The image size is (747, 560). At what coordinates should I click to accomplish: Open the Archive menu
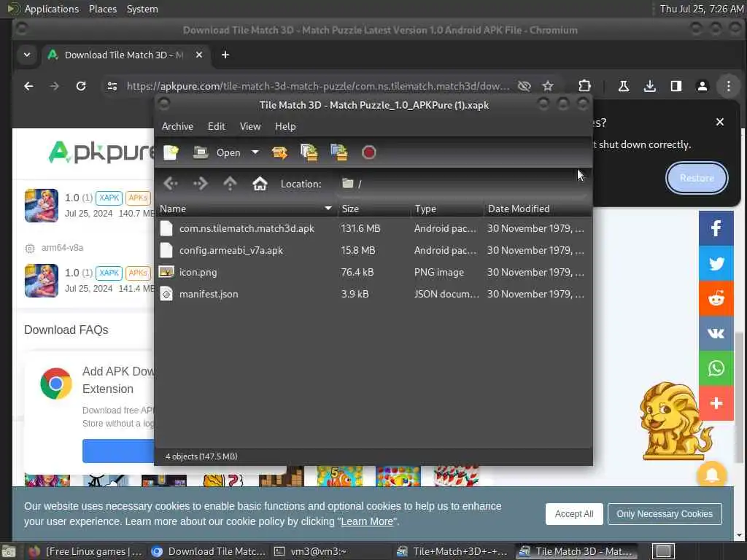(x=178, y=126)
